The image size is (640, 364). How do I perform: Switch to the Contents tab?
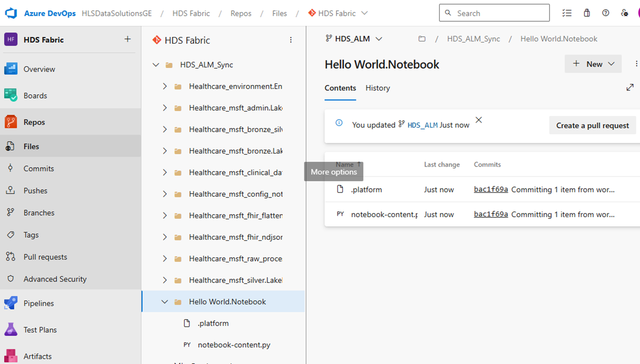pyautogui.click(x=340, y=88)
